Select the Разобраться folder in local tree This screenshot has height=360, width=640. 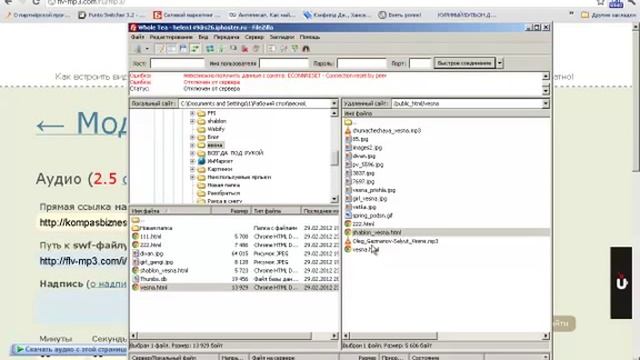point(223,193)
